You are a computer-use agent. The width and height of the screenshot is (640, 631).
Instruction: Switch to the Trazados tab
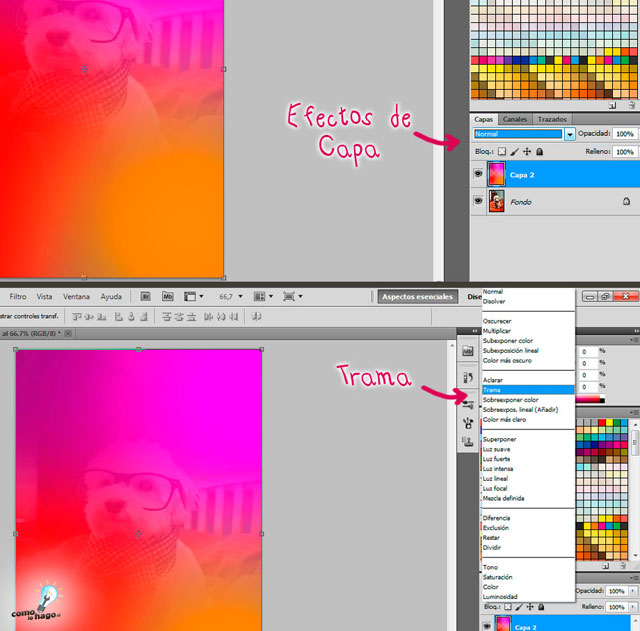coord(552,119)
